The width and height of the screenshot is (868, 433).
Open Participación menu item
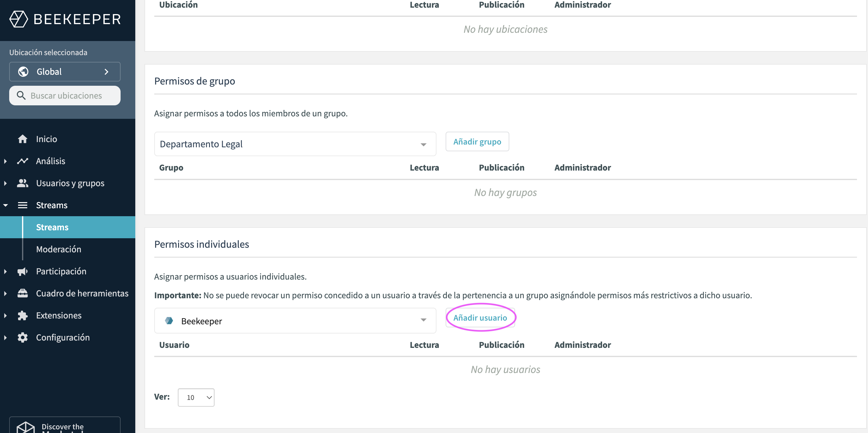61,271
